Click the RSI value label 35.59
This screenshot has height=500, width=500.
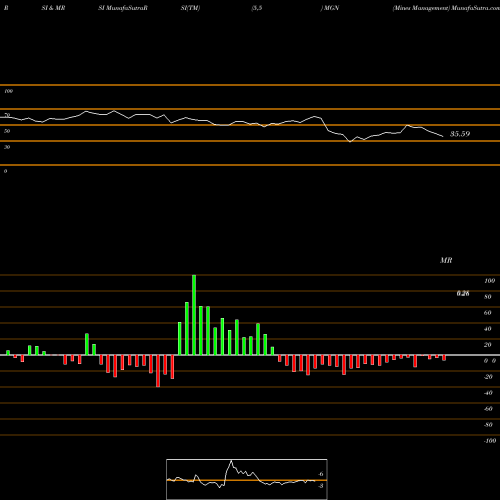tap(460, 134)
